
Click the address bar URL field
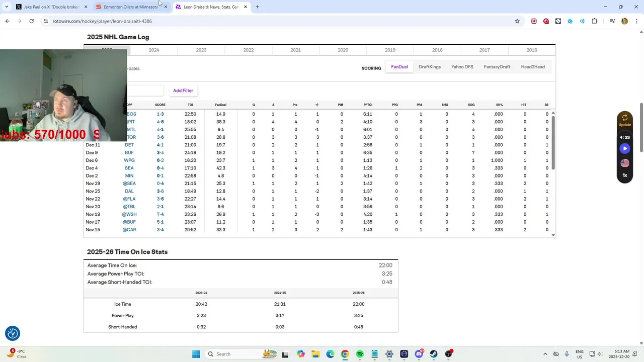(282, 21)
